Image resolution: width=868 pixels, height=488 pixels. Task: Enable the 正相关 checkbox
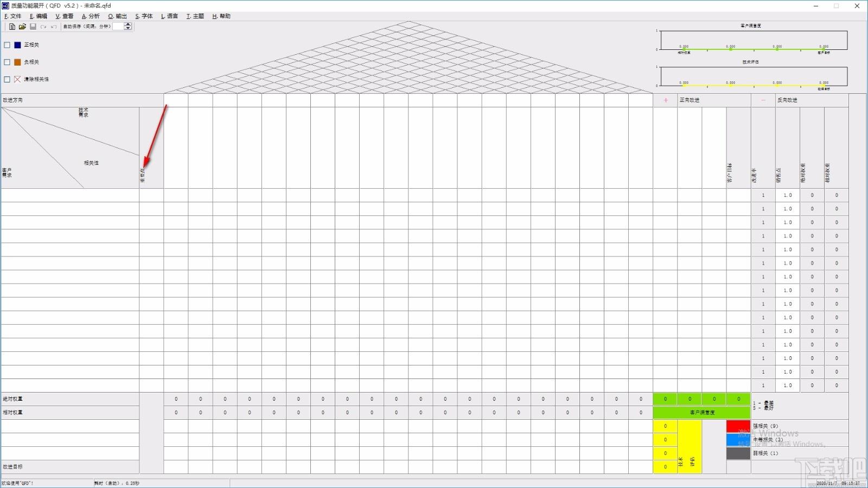point(7,45)
